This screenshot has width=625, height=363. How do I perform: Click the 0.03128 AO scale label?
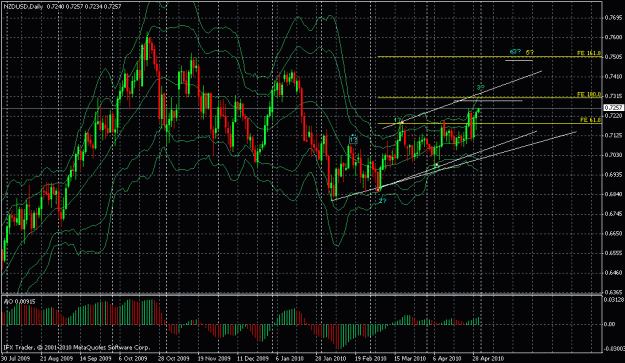coord(614,299)
